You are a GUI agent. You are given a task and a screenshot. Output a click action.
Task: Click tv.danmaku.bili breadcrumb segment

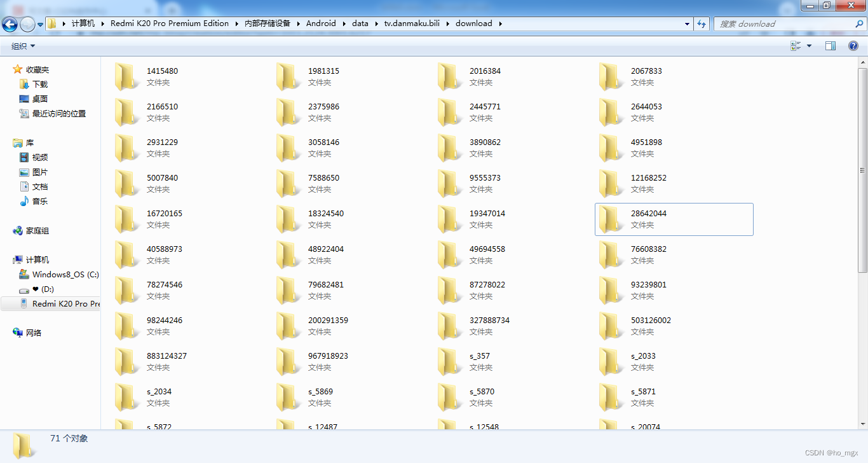(x=412, y=24)
